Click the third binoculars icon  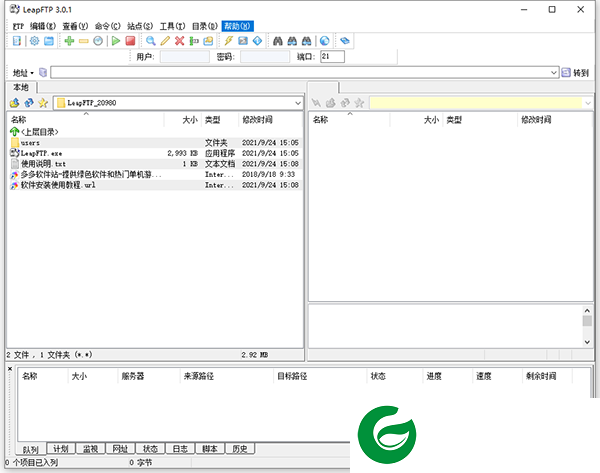tap(307, 41)
